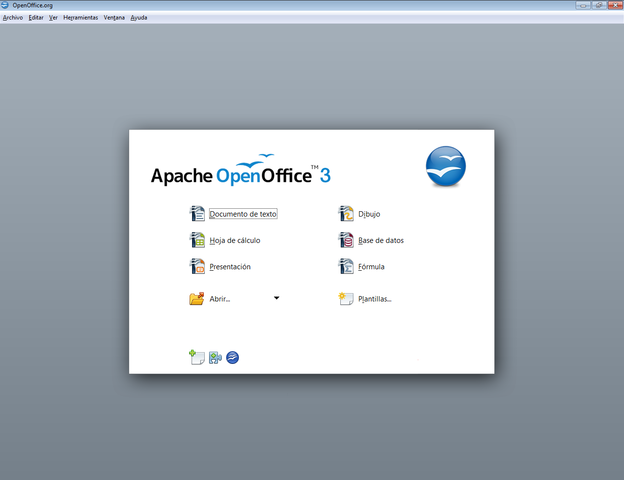Minimize the OpenOffice.org window
Screen dimensions: 624x480
583,5
